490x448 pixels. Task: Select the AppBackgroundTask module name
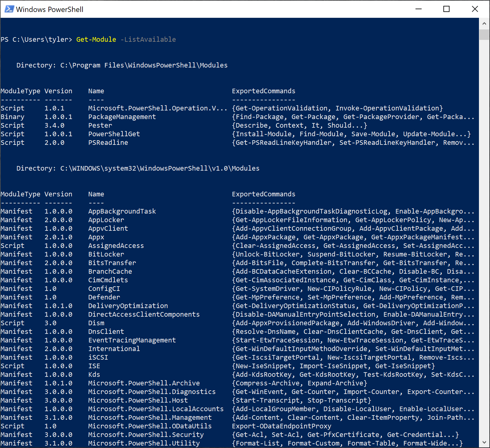click(x=122, y=211)
